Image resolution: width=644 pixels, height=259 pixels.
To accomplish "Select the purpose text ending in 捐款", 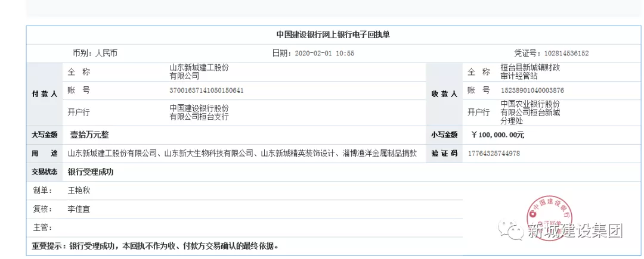I will [x=242, y=154].
